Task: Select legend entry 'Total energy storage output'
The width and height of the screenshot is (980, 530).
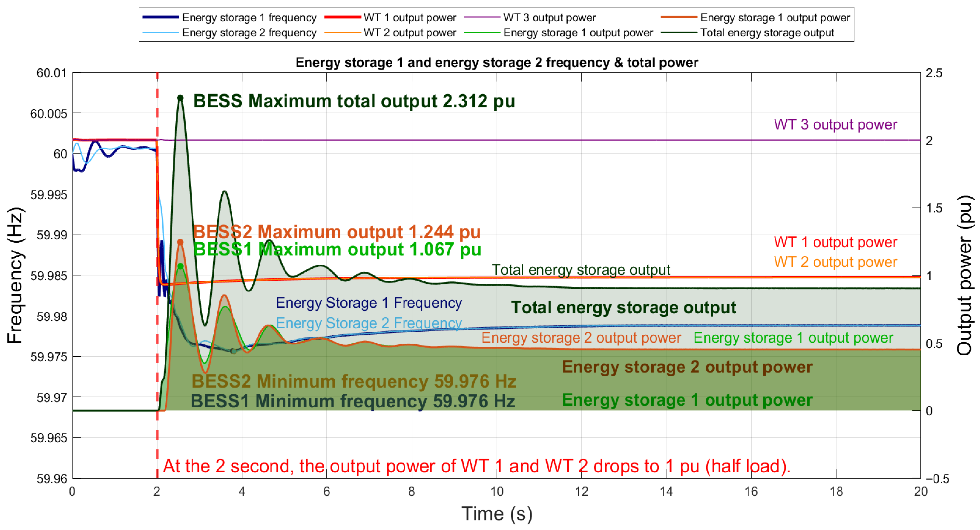Action: [x=767, y=33]
